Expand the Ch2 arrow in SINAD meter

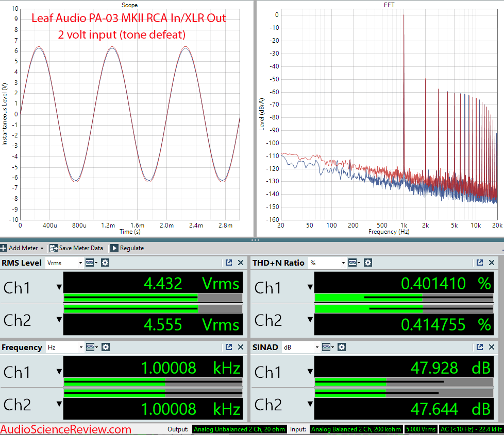310,404
